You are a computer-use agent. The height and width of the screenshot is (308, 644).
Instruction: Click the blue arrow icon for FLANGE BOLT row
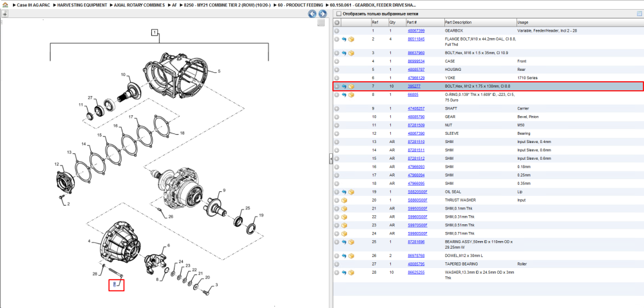click(x=344, y=39)
